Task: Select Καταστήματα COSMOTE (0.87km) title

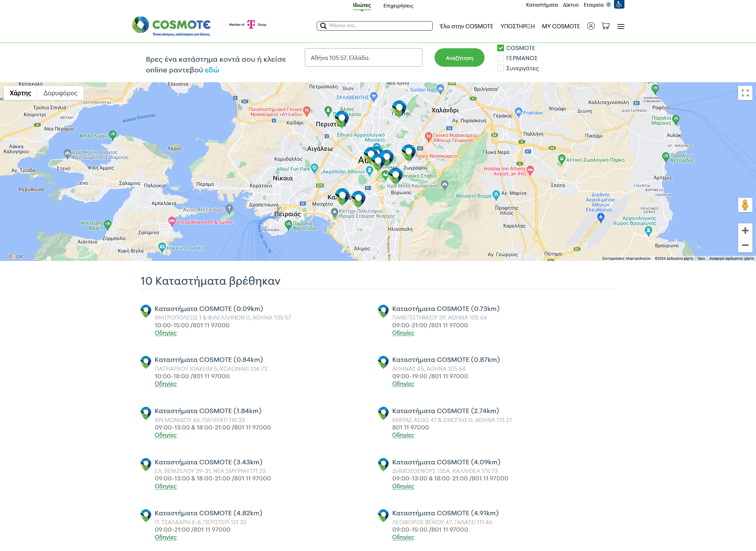Action: [x=446, y=359]
